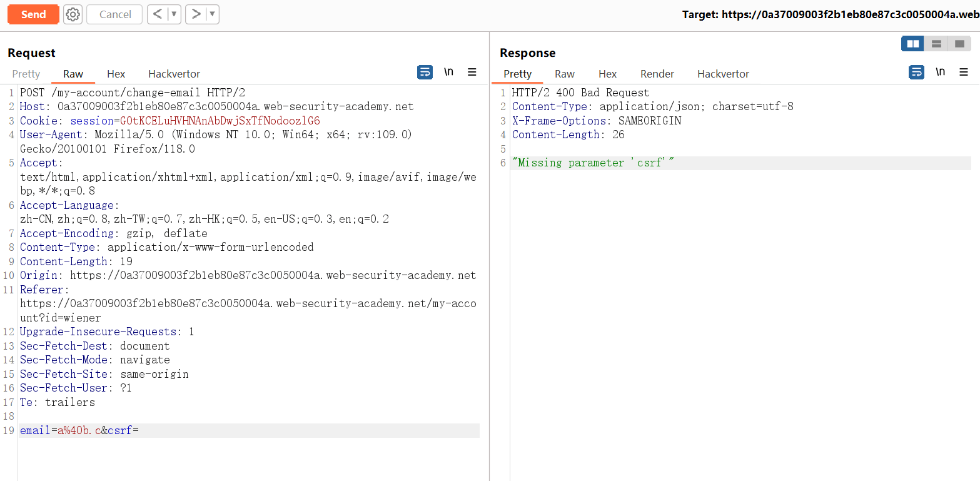Viewport: 980px width, 481px height.
Task: Open request settings gear icon
Action: (x=73, y=14)
